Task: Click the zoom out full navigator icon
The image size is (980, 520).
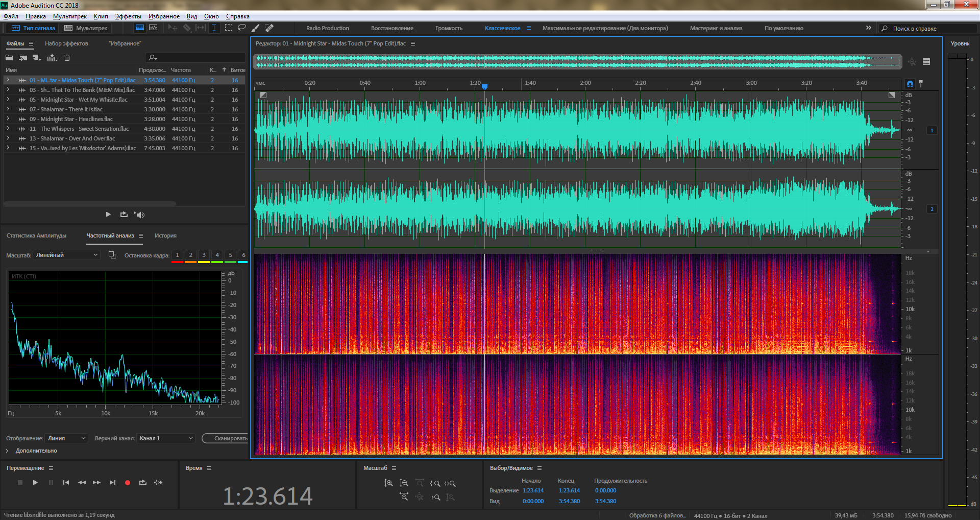Action: click(912, 62)
